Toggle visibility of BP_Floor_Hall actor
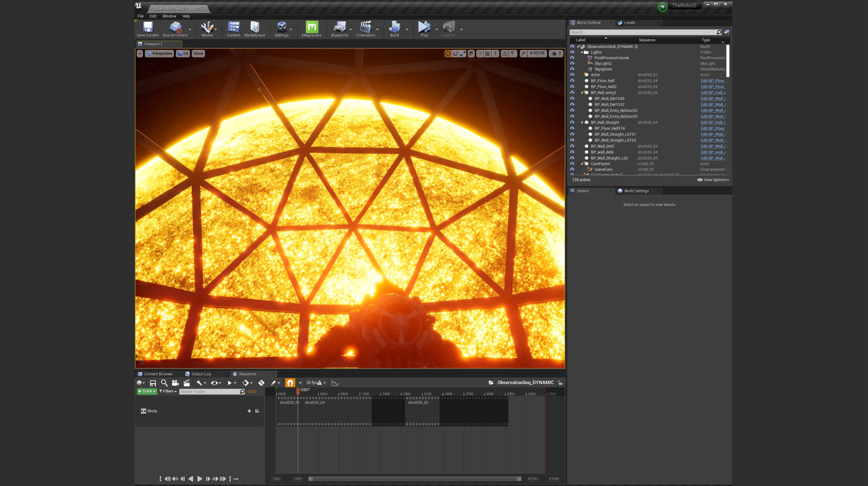Screen dimensions: 868x486 pos(572,80)
